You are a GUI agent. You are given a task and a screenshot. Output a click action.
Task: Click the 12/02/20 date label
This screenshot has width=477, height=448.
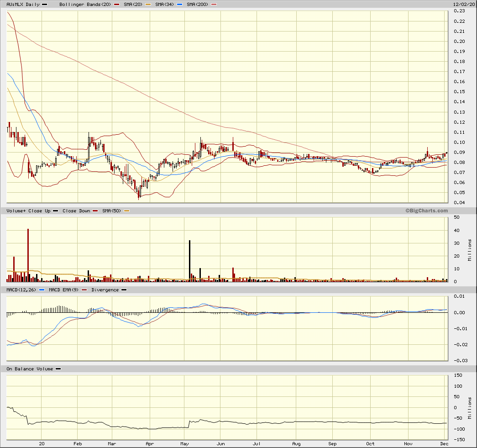pyautogui.click(x=464, y=5)
